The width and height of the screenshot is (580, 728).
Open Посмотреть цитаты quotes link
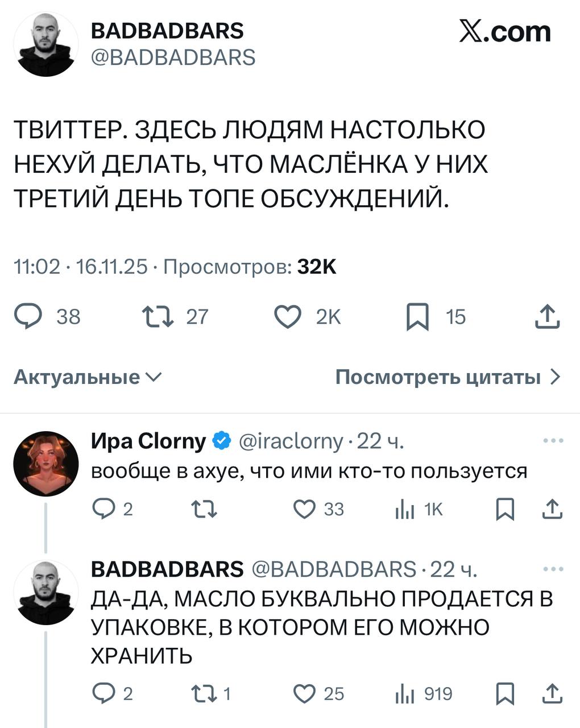point(448,377)
